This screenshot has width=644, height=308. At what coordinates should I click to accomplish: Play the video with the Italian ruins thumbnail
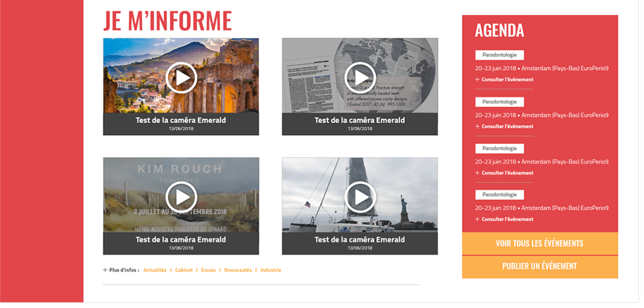point(181,78)
